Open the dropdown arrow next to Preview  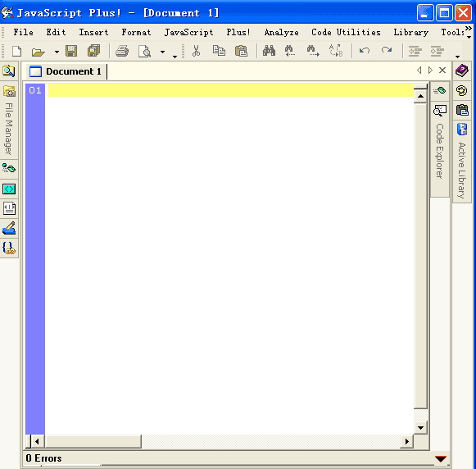pos(163,52)
